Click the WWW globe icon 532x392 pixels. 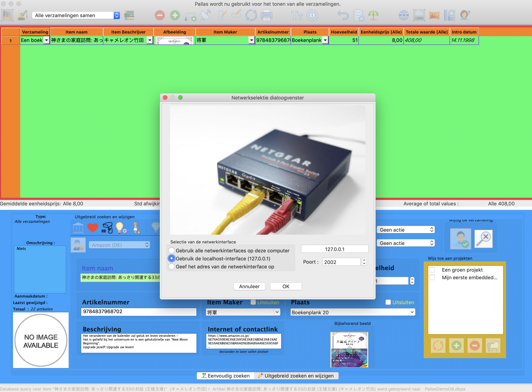(x=404, y=15)
